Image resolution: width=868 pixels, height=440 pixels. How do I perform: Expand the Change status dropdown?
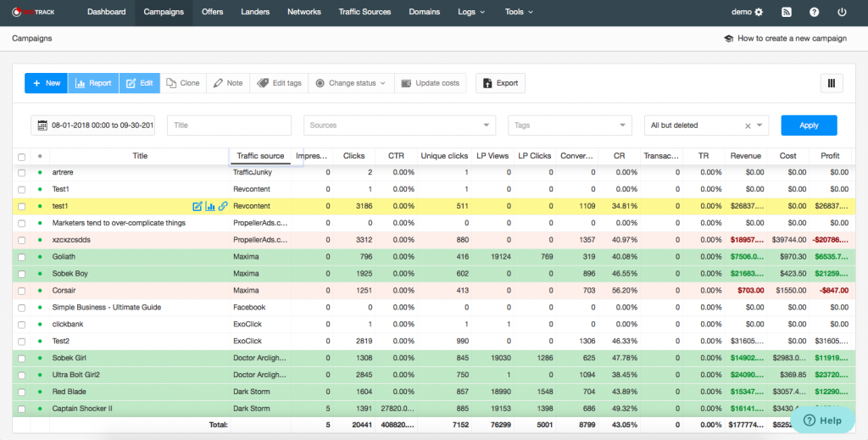[351, 83]
